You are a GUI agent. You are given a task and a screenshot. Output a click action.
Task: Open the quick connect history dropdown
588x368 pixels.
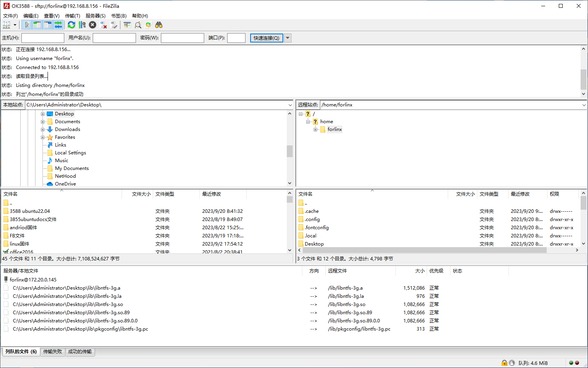[288, 38]
